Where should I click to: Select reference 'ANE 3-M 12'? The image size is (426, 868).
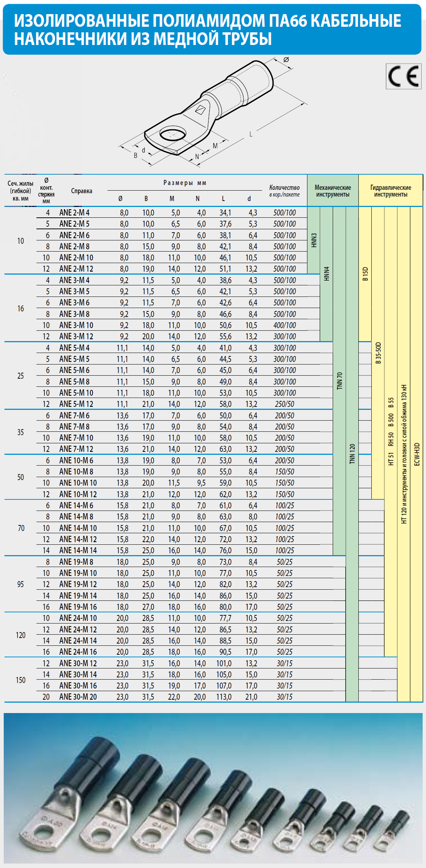[x=76, y=336]
